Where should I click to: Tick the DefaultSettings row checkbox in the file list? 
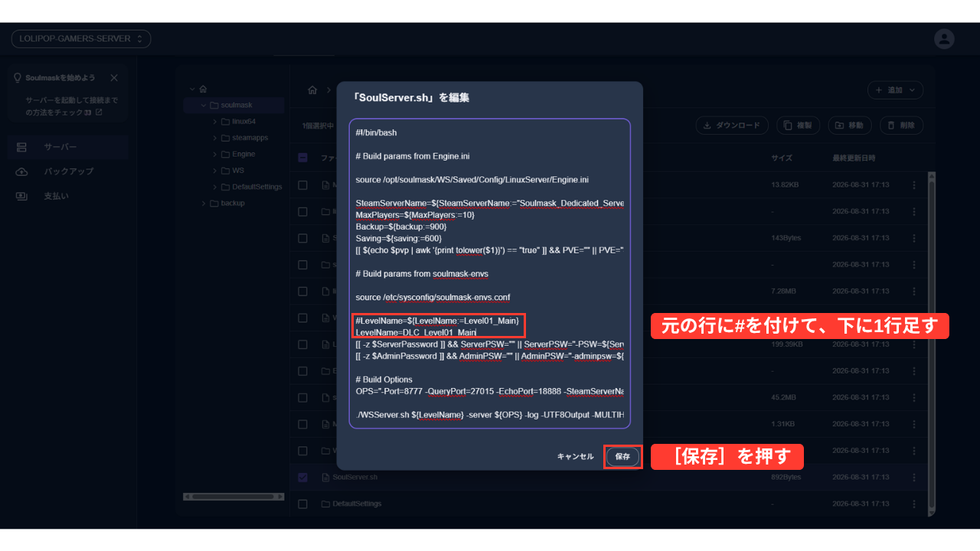tap(303, 504)
